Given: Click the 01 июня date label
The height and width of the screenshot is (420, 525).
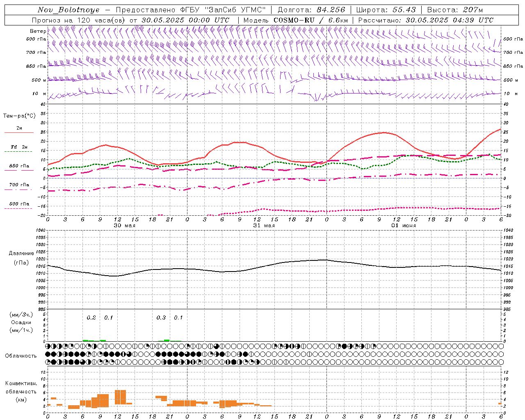Looking at the screenshot, I should coord(403,226).
